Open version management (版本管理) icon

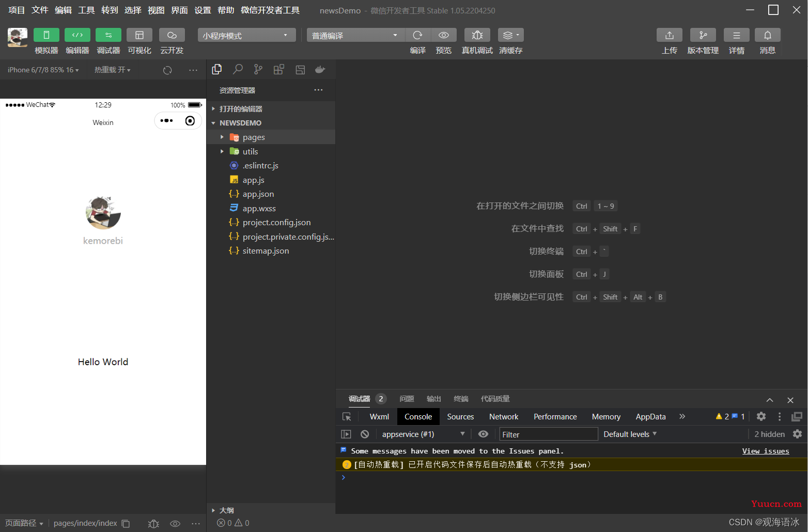pos(703,35)
